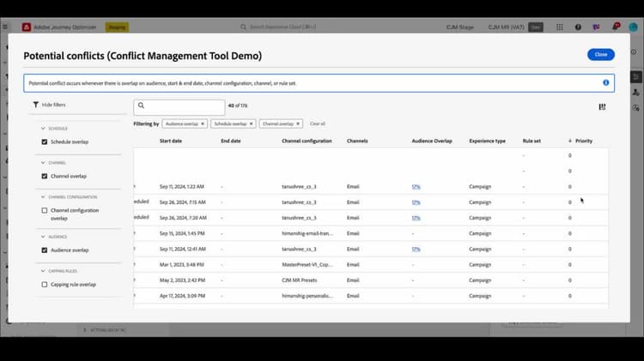Click the Channel configuration column header

pyautogui.click(x=307, y=141)
